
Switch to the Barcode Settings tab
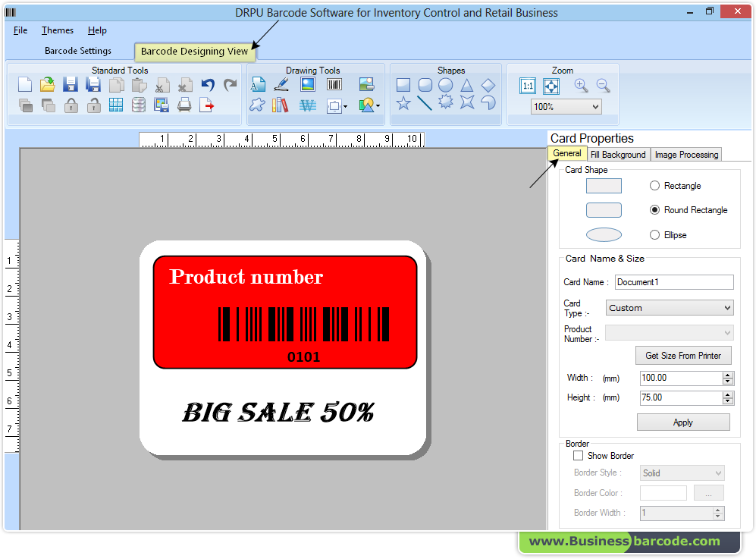[78, 51]
